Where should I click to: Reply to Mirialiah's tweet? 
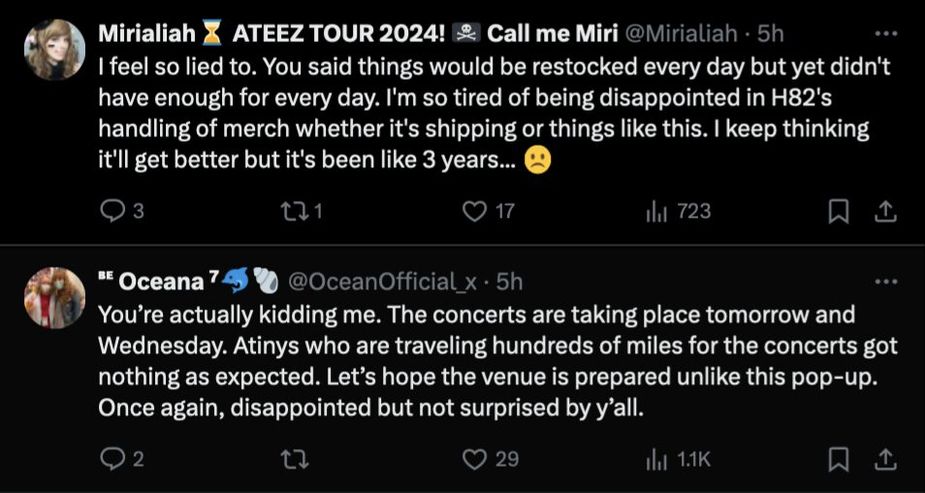pyautogui.click(x=114, y=210)
